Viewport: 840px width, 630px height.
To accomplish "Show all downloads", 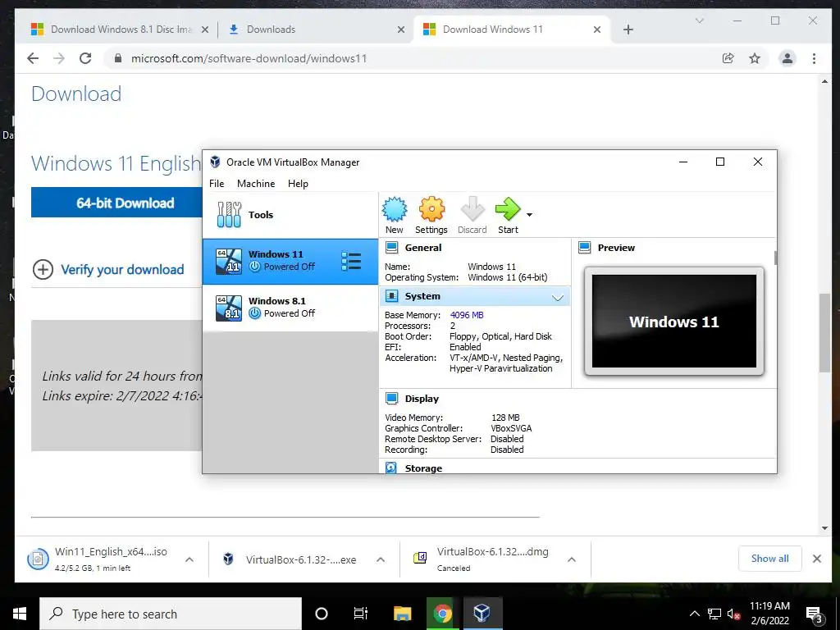I will (769, 559).
